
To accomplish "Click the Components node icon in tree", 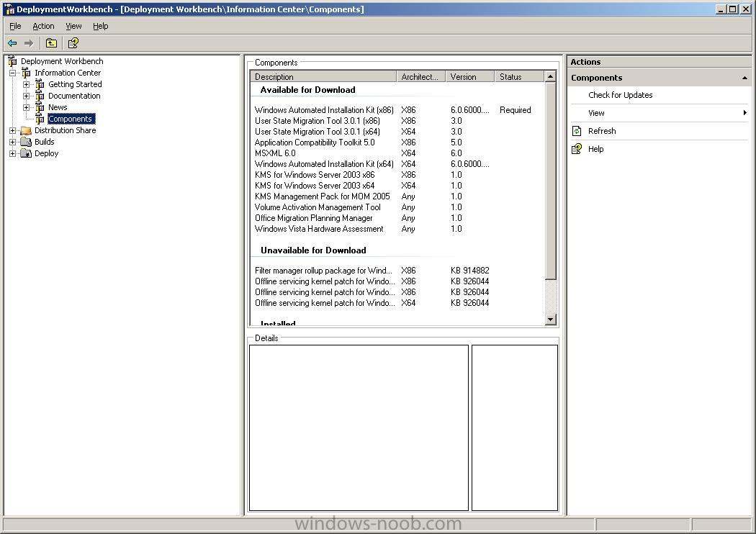I will [x=40, y=119].
